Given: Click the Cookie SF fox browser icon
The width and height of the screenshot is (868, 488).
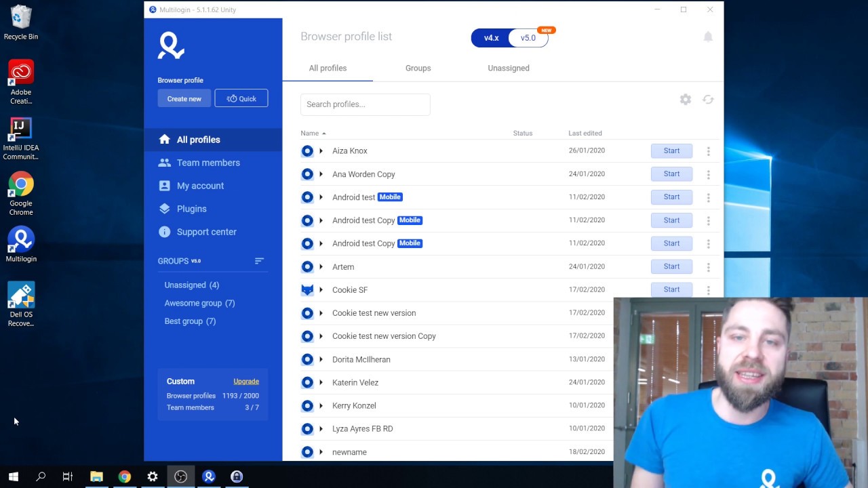Looking at the screenshot, I should [x=307, y=290].
